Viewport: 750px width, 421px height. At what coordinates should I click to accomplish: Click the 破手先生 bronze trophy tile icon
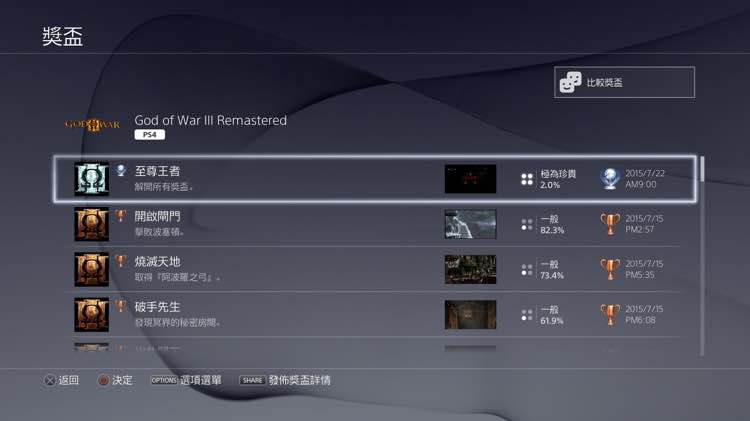pyautogui.click(x=91, y=314)
